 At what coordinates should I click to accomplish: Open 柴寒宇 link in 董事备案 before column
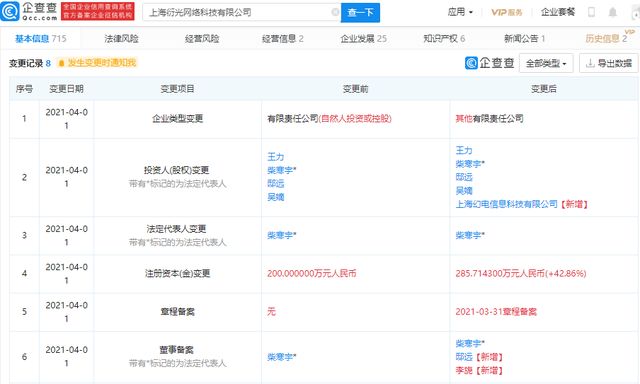click(x=282, y=357)
